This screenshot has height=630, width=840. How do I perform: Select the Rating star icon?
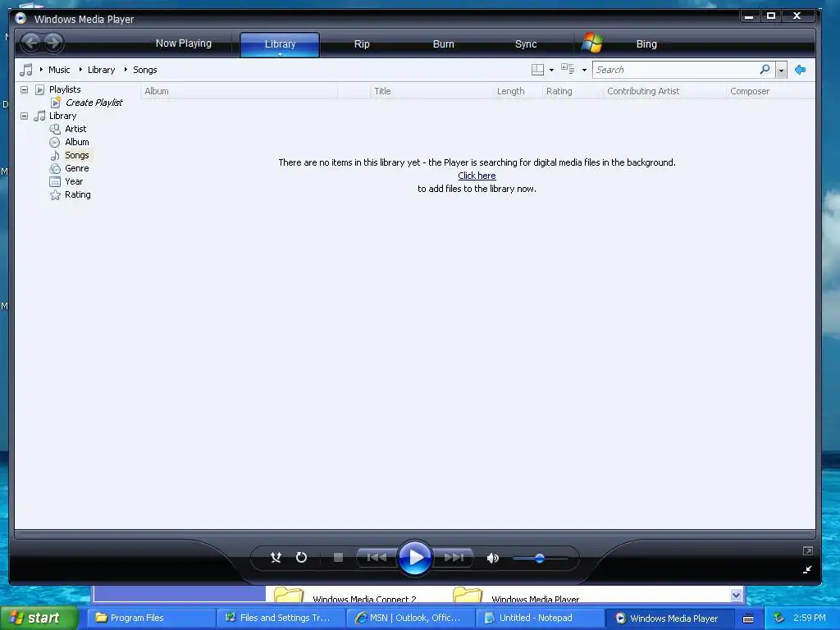[55, 195]
